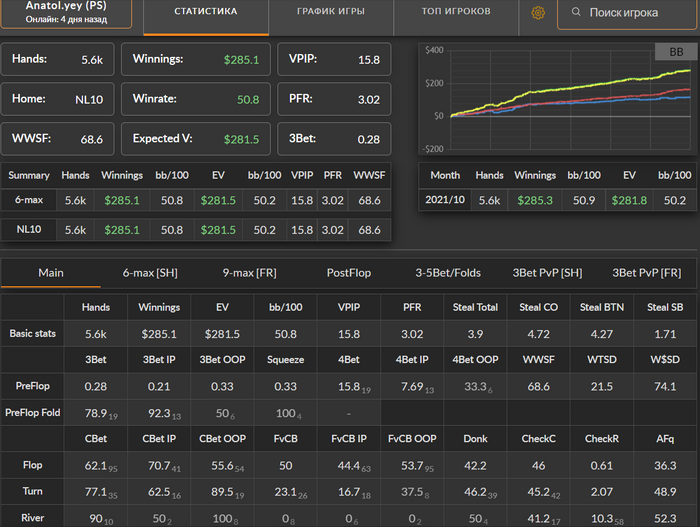Click the Steal SB value 1.71
The width and height of the screenshot is (700, 527).
665,334
